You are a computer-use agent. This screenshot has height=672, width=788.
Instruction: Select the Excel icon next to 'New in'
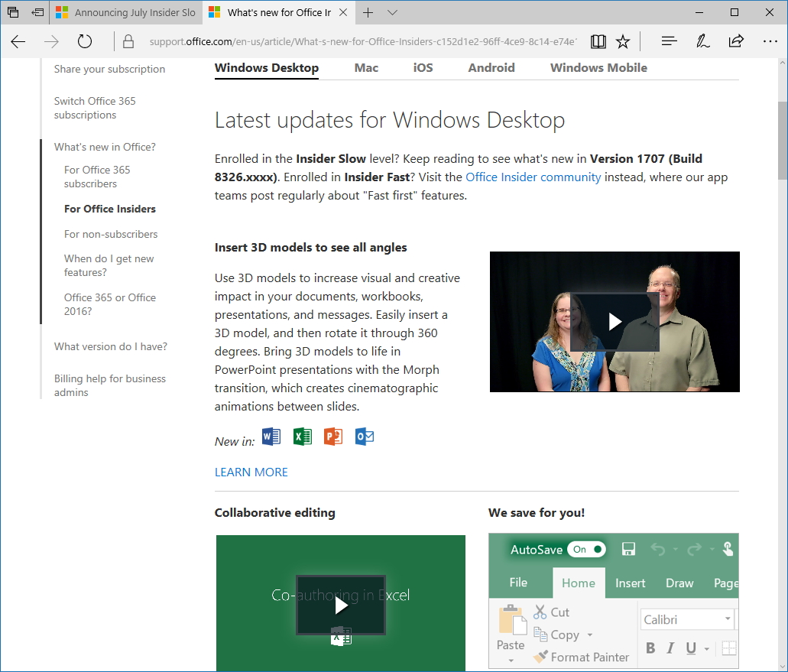(x=302, y=436)
